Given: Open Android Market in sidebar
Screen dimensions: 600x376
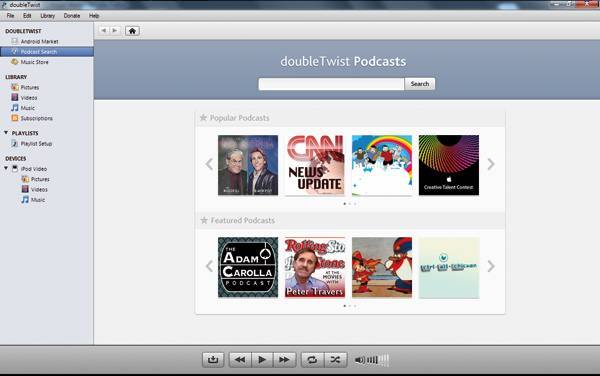Looking at the screenshot, I should coord(39,41).
